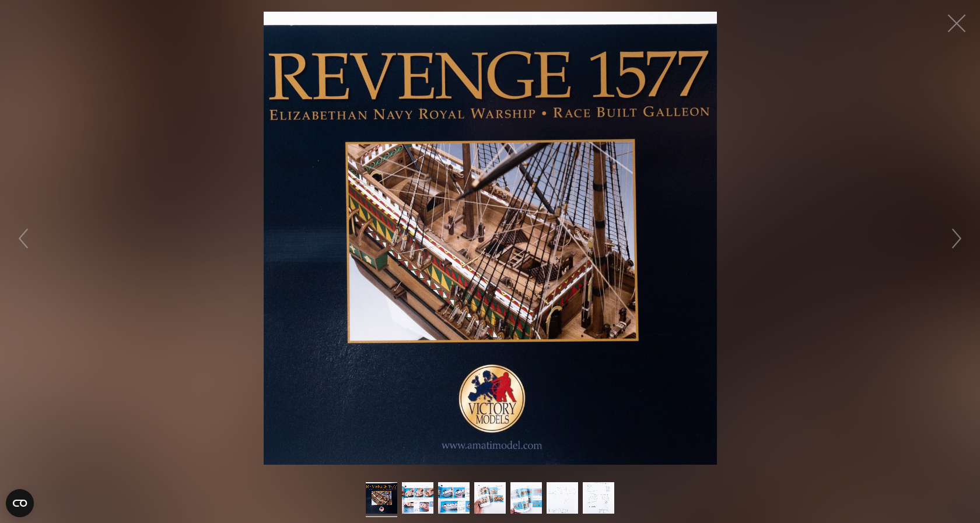Screen dimensions: 980x523
Task: Open the cookie consent settings button
Action: click(20, 503)
